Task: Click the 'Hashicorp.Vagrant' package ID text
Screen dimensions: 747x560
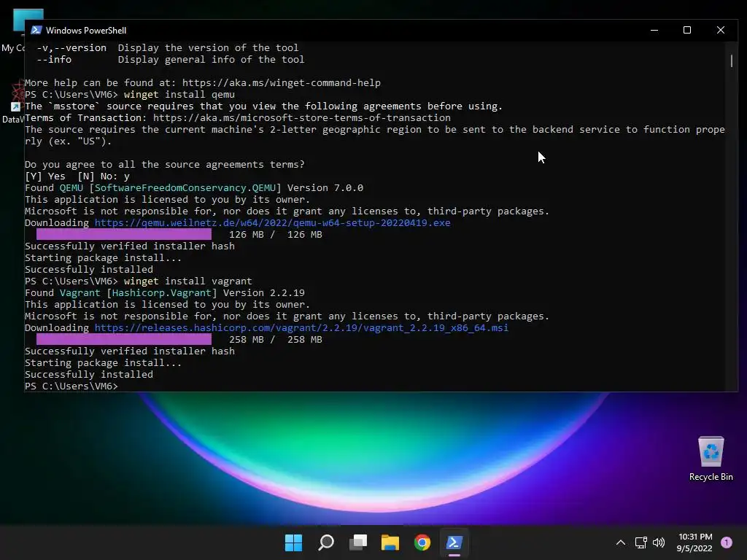Action: click(x=161, y=293)
